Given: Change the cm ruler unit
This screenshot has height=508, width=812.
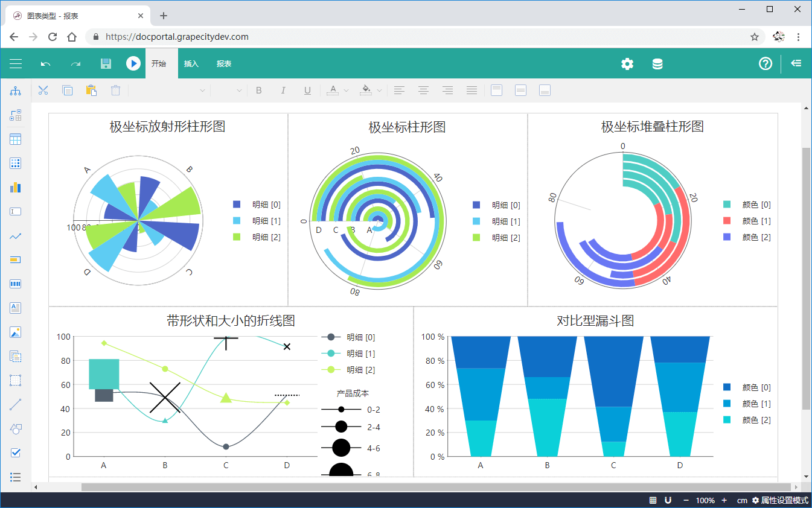Looking at the screenshot, I should [x=742, y=500].
